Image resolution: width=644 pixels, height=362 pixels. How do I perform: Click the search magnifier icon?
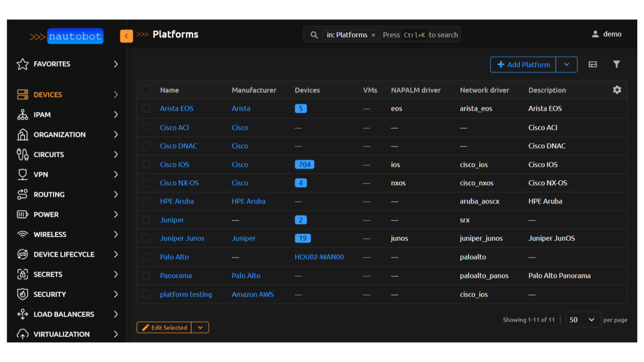tap(314, 34)
